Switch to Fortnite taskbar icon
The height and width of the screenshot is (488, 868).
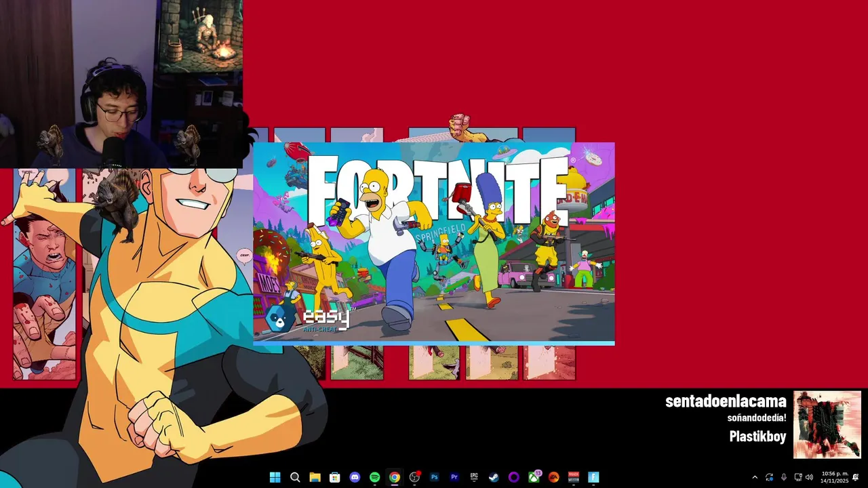(593, 477)
